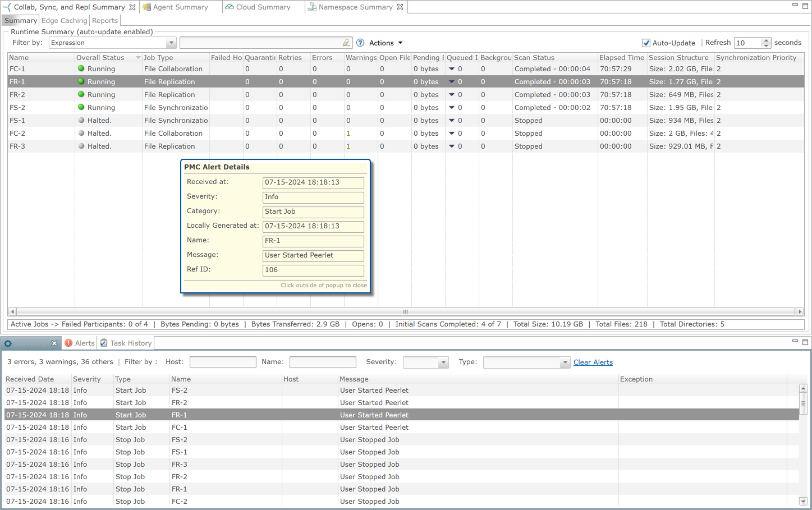
Task: Maximize the bottom alerts panel
Action: tap(805, 342)
